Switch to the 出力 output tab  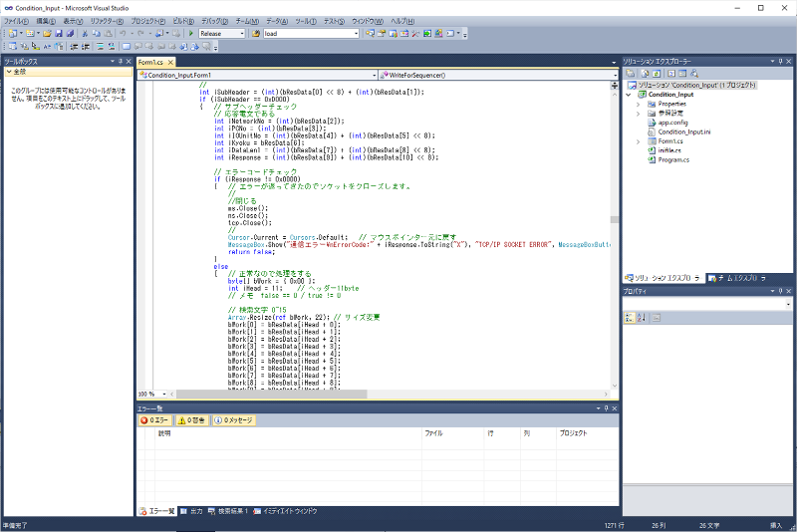tap(191, 511)
